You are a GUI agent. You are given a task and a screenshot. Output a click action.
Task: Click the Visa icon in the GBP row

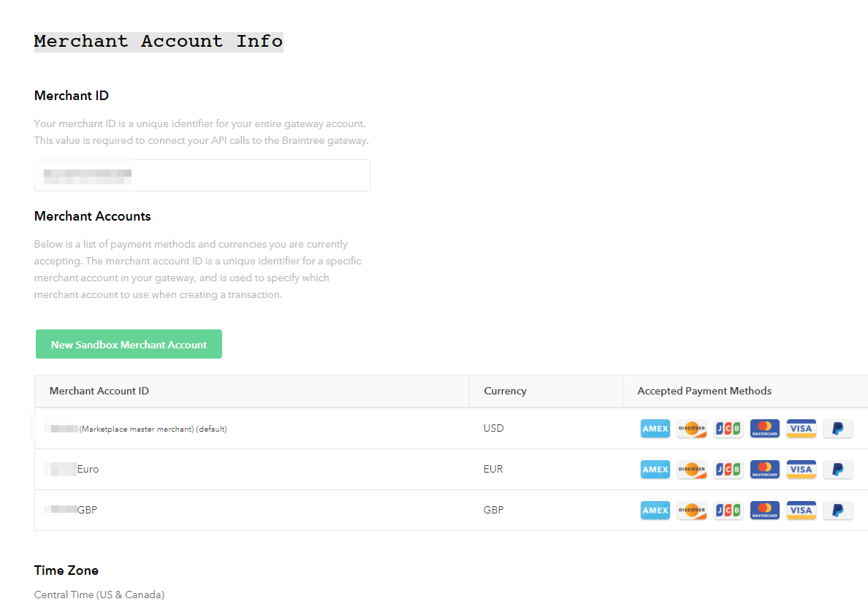(x=801, y=511)
